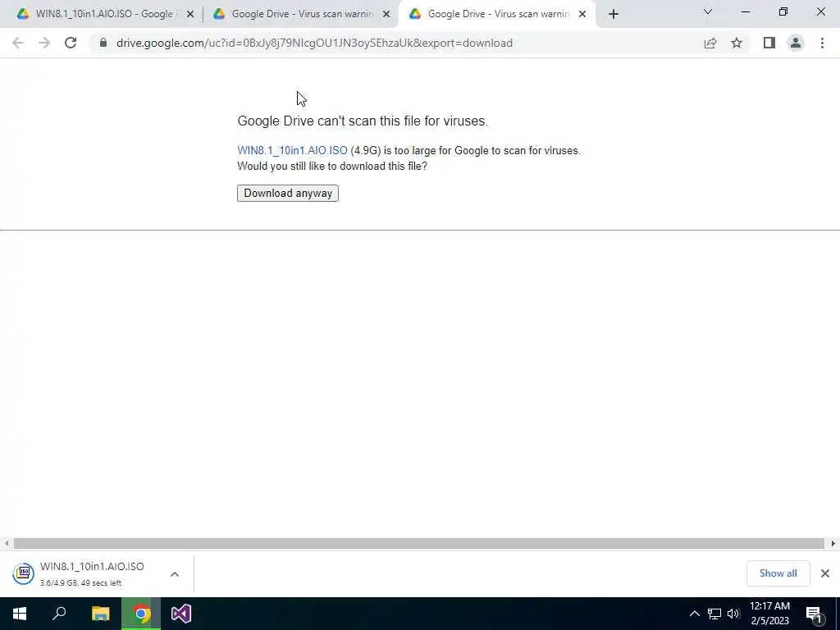Click Show all downloads
This screenshot has width=840, height=630.
click(x=778, y=573)
